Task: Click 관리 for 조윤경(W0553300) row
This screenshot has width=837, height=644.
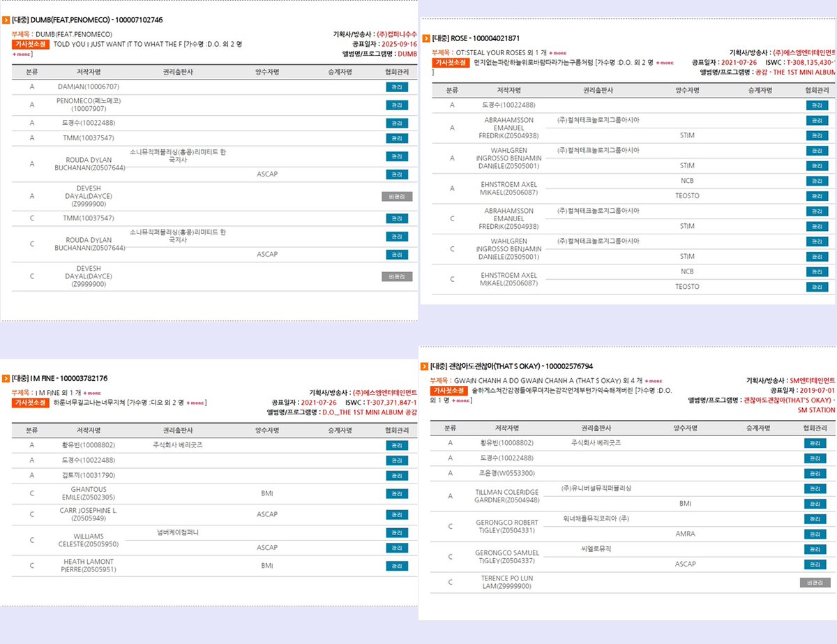Action: [815, 474]
